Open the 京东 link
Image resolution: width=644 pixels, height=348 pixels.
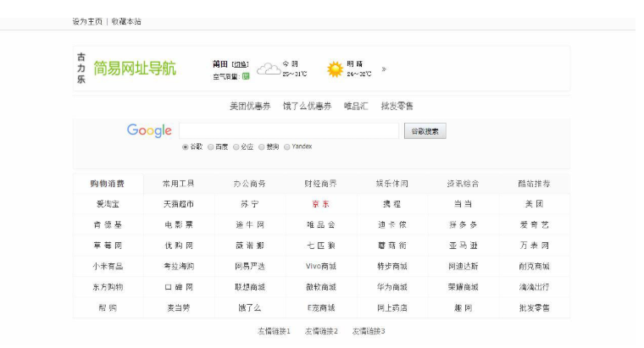[x=321, y=204]
